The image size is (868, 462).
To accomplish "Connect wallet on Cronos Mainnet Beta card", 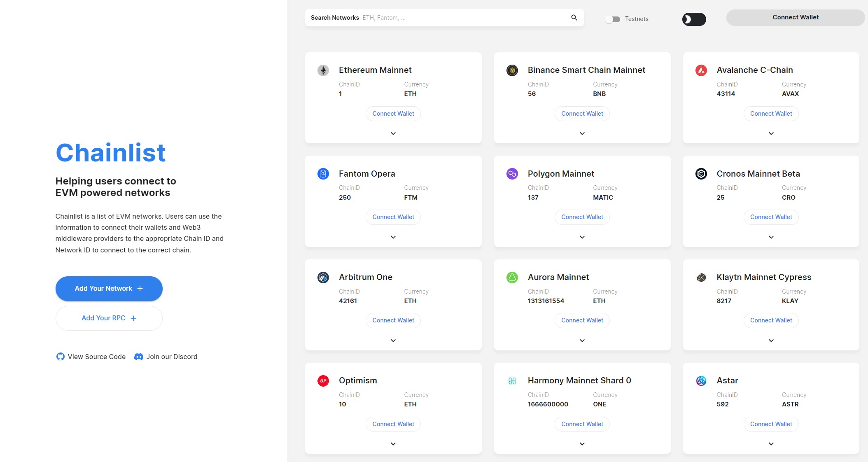I will point(771,217).
